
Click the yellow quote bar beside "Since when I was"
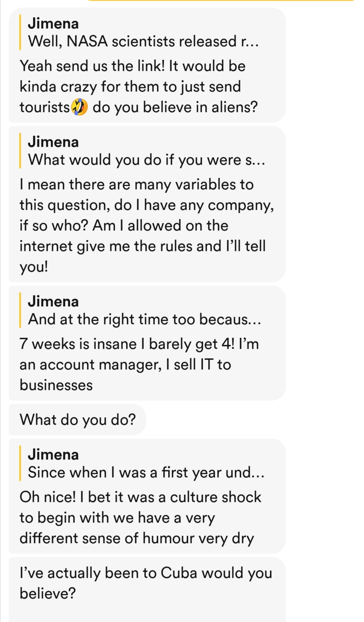pyautogui.click(x=20, y=463)
